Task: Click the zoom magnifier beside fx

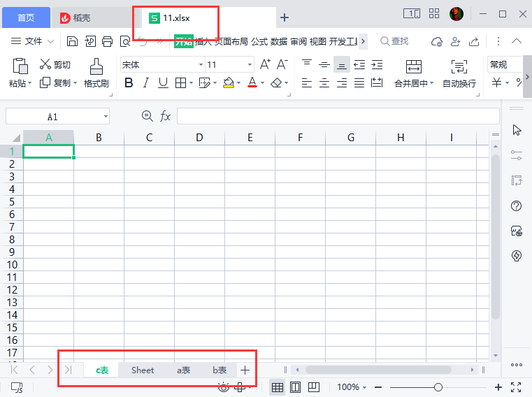Action: point(148,116)
